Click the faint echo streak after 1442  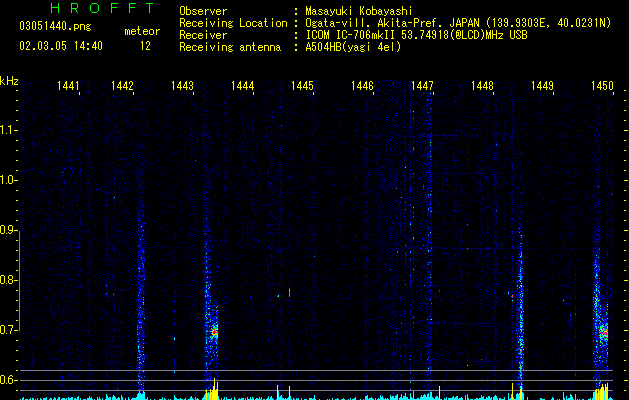(140, 297)
